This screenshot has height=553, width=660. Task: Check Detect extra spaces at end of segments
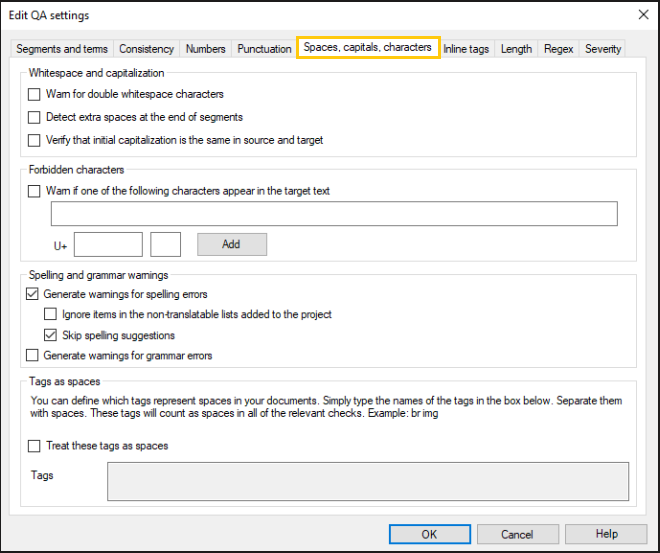click(x=35, y=118)
